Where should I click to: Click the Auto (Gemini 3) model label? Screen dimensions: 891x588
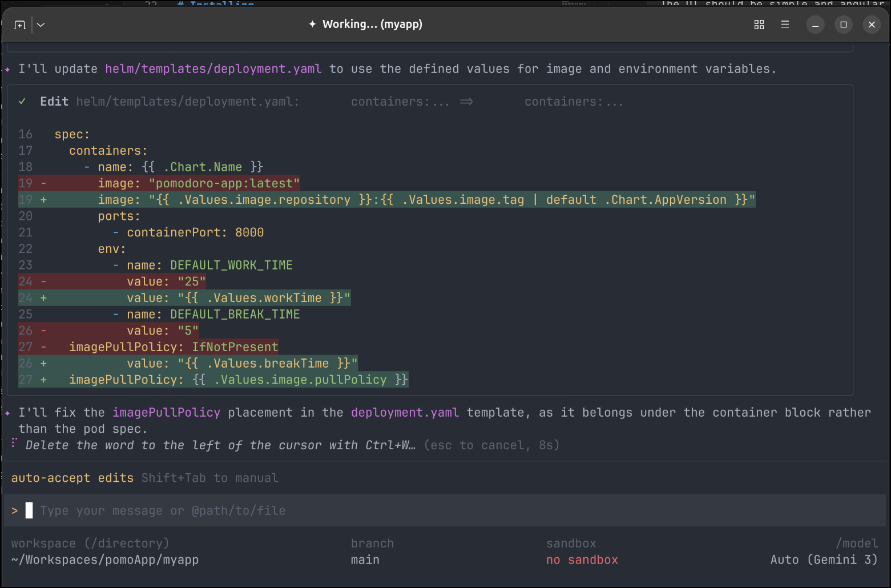[823, 559]
